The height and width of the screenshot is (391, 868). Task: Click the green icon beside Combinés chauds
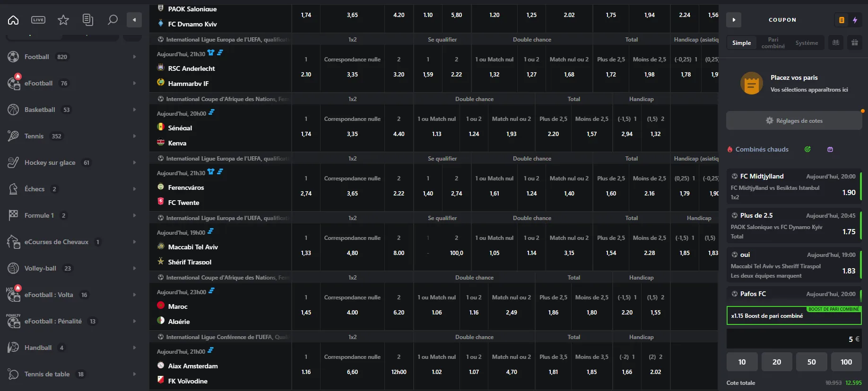click(x=807, y=149)
